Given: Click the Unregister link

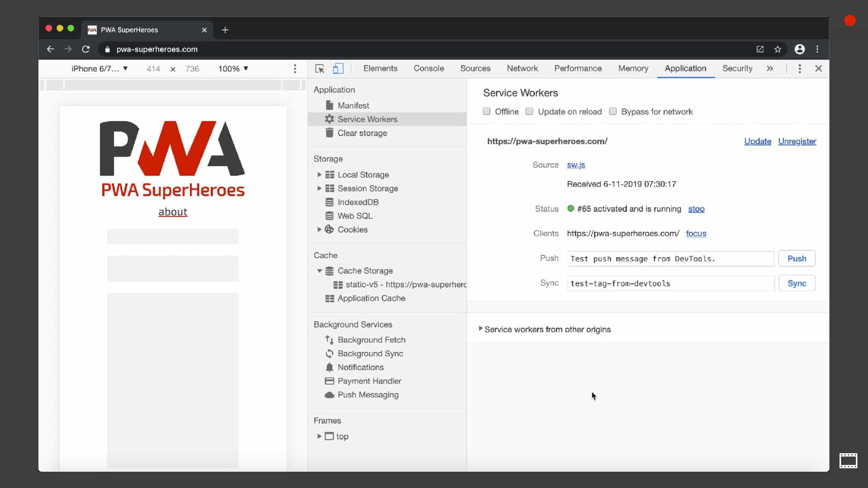Looking at the screenshot, I should coord(797,141).
